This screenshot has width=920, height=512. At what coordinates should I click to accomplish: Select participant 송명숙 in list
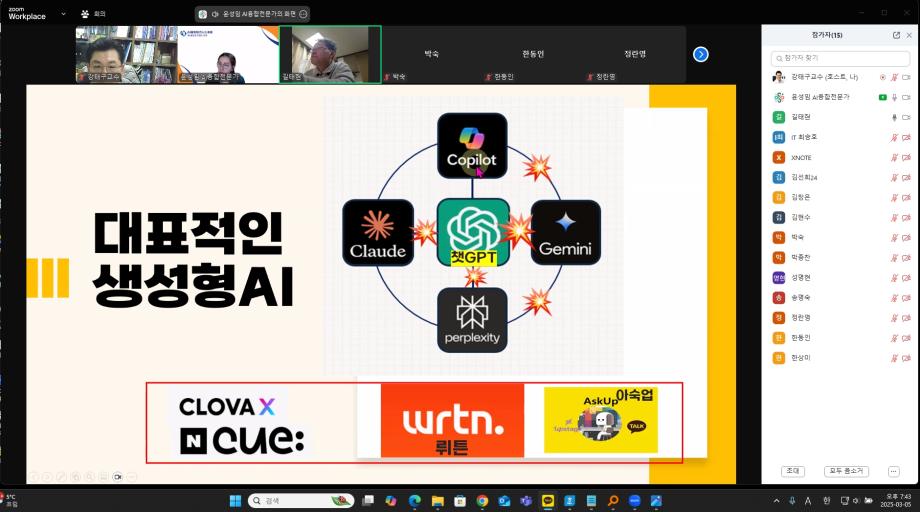840,298
